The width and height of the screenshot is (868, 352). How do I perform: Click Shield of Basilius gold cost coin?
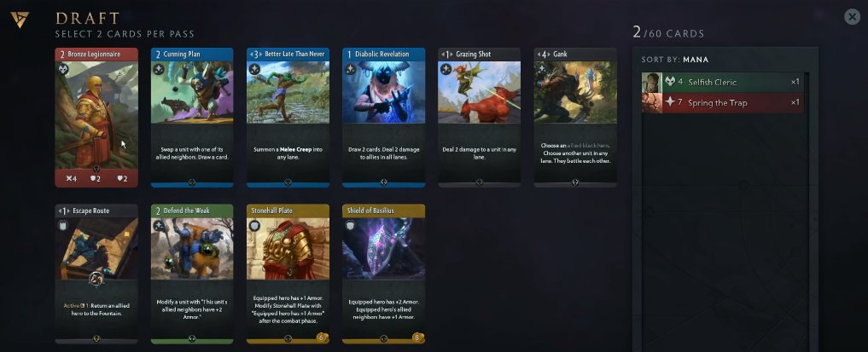click(x=417, y=337)
